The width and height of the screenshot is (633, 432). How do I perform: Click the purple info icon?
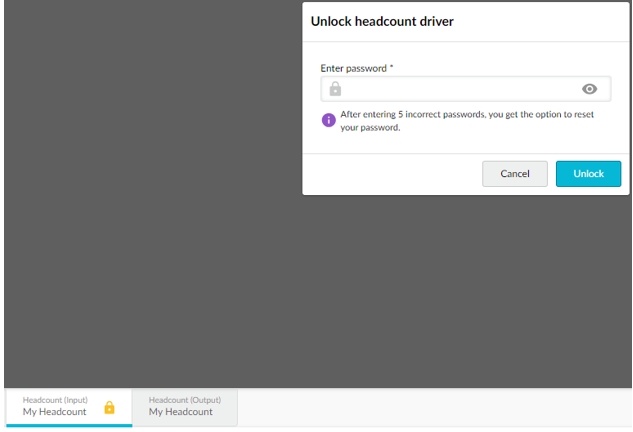tap(328, 121)
